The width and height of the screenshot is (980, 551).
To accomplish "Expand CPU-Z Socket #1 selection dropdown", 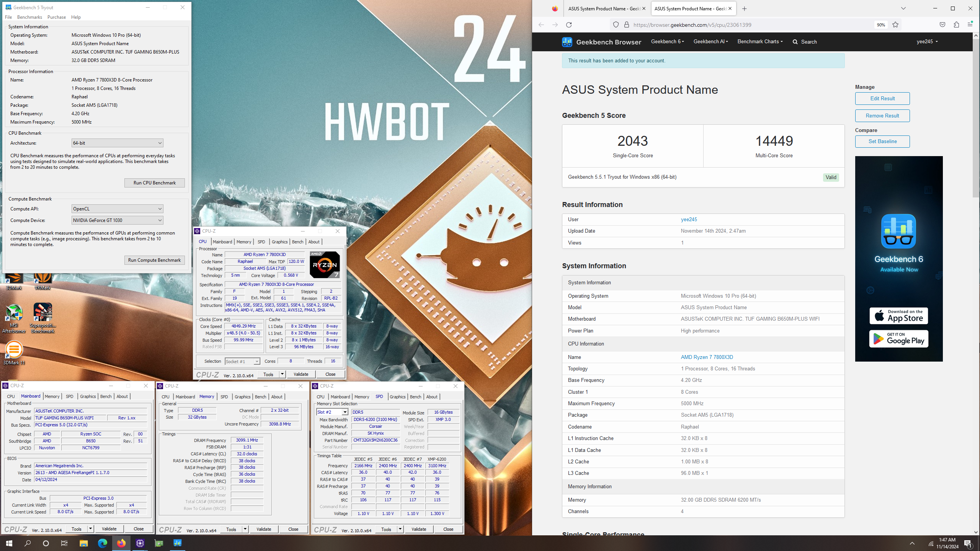I will click(x=242, y=362).
